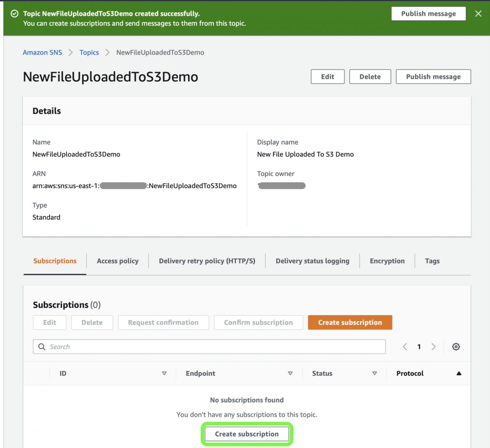The width and height of the screenshot is (490, 448).
Task: Open the Amazon SNS breadcrumb link
Action: click(43, 53)
